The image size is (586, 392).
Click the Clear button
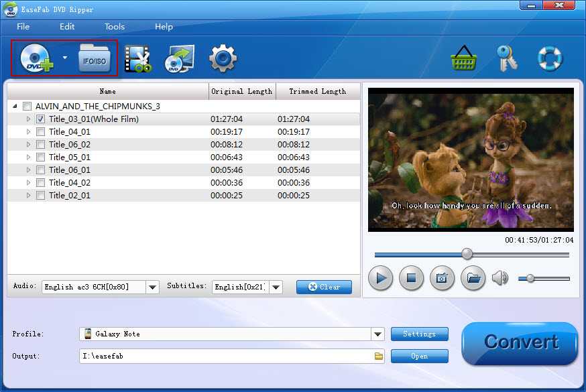(x=324, y=287)
